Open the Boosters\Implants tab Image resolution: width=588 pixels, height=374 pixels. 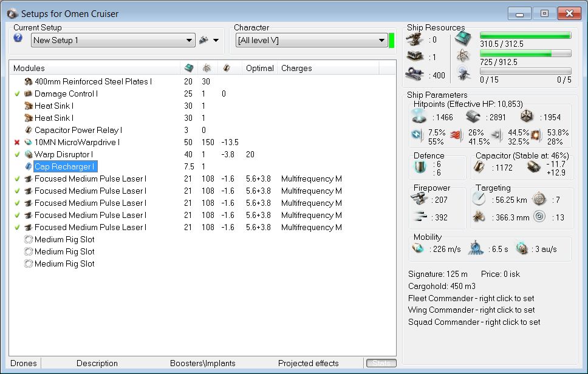point(202,363)
